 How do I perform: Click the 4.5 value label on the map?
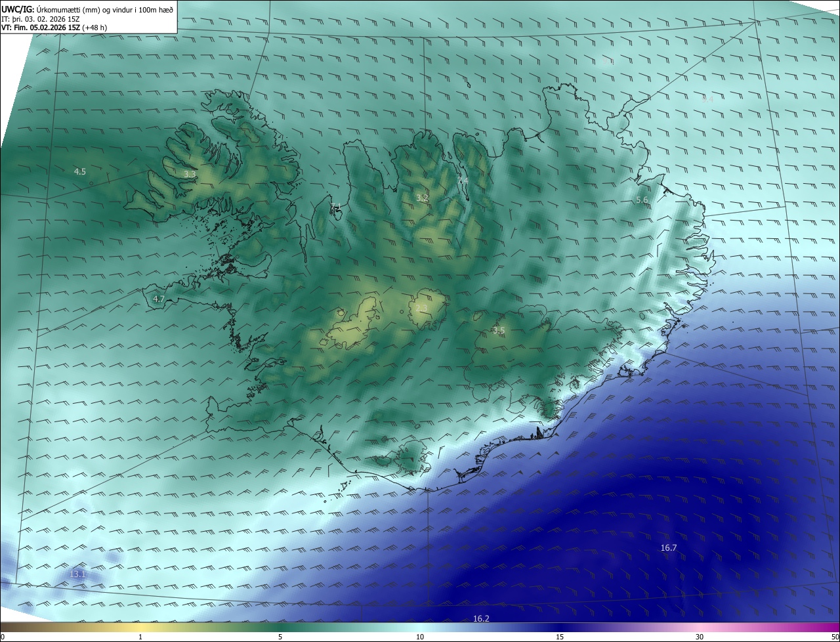coord(79,171)
